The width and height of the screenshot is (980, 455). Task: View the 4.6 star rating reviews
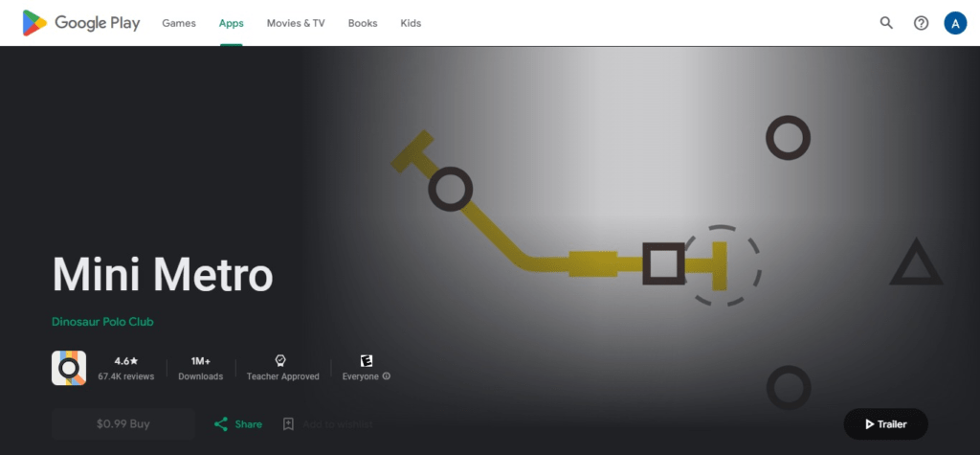[x=126, y=368]
